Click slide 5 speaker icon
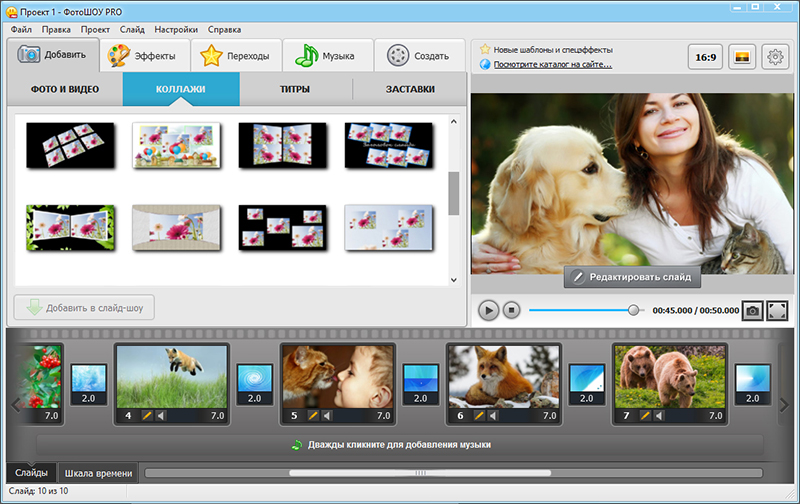800x504 pixels. [x=327, y=416]
